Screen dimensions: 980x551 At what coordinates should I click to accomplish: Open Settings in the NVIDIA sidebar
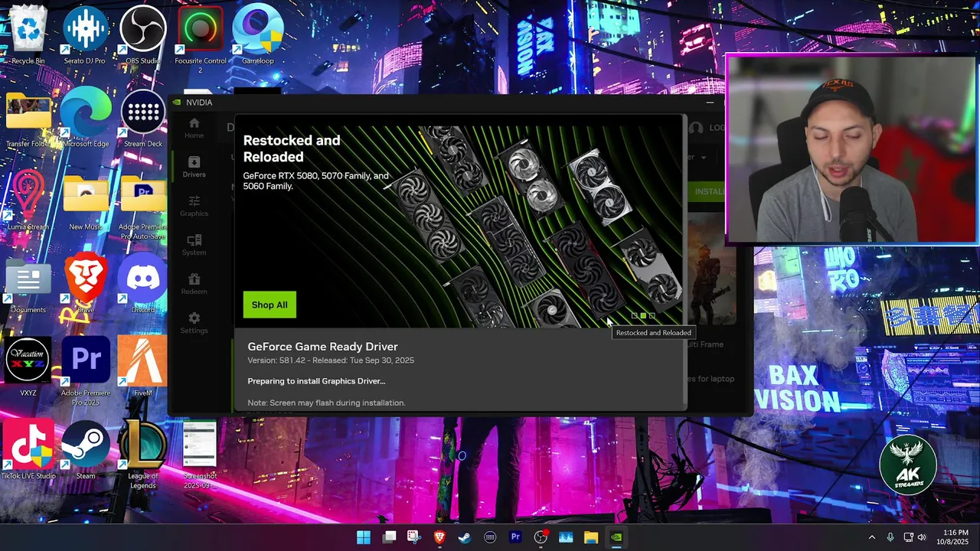point(194,323)
